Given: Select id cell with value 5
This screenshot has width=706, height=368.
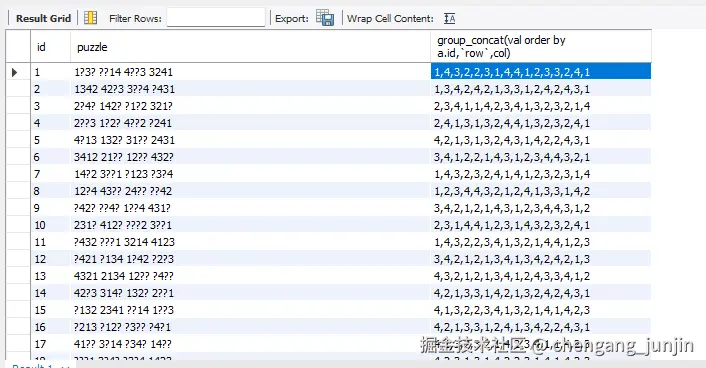Looking at the screenshot, I should coord(50,140).
